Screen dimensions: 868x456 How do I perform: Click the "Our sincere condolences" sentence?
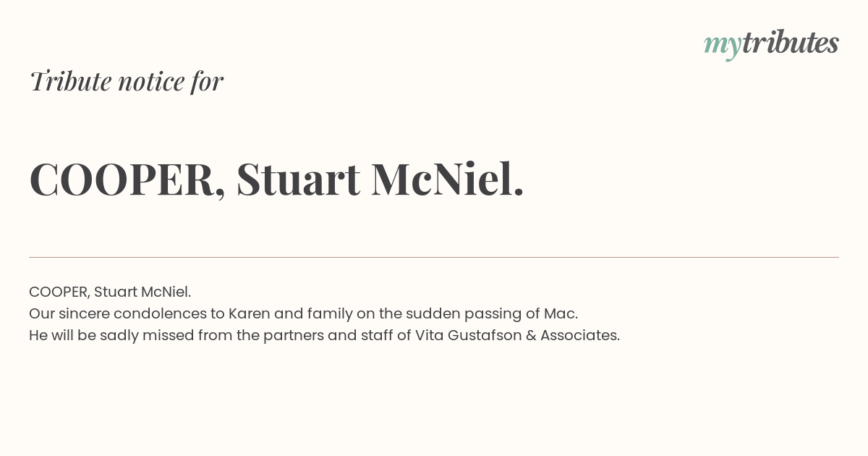(x=303, y=313)
